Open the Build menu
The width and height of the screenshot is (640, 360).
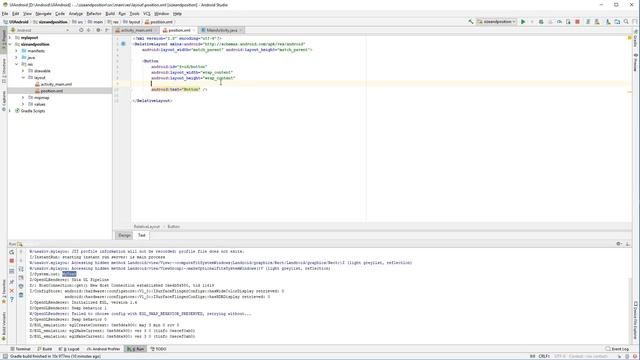coord(110,14)
